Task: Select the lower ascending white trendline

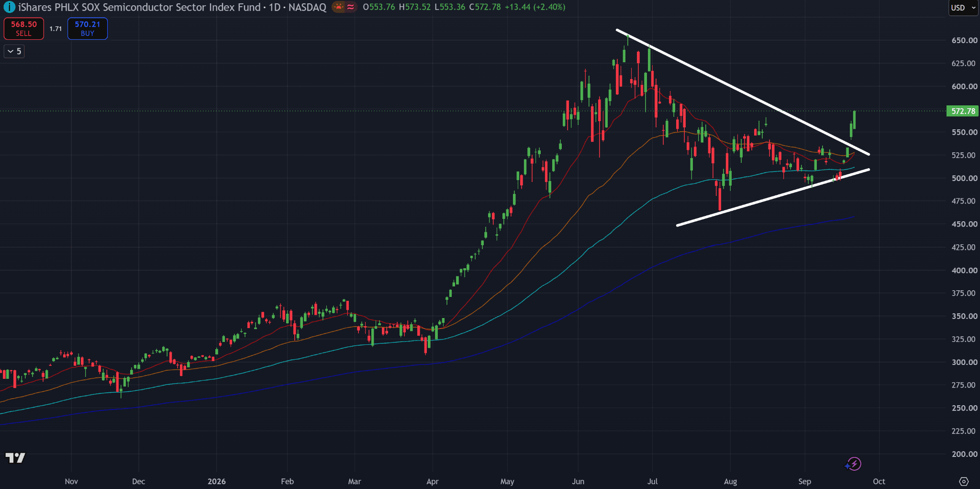Action: point(773,197)
